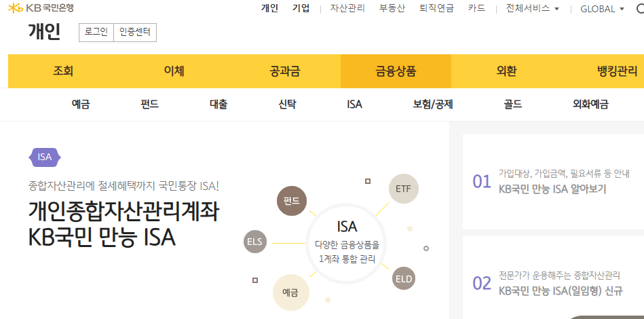The width and height of the screenshot is (644, 319).
Task: Click the 예금 circle in diagram
Action: click(290, 293)
